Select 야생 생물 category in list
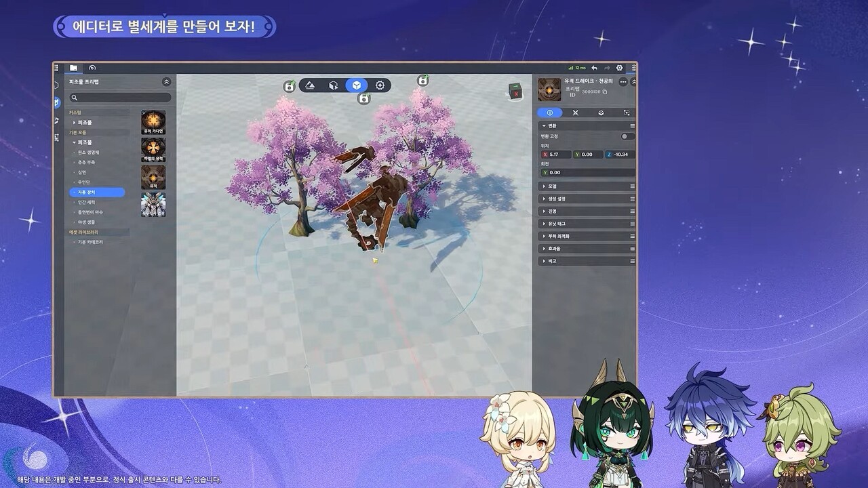The image size is (868, 488). (86, 222)
